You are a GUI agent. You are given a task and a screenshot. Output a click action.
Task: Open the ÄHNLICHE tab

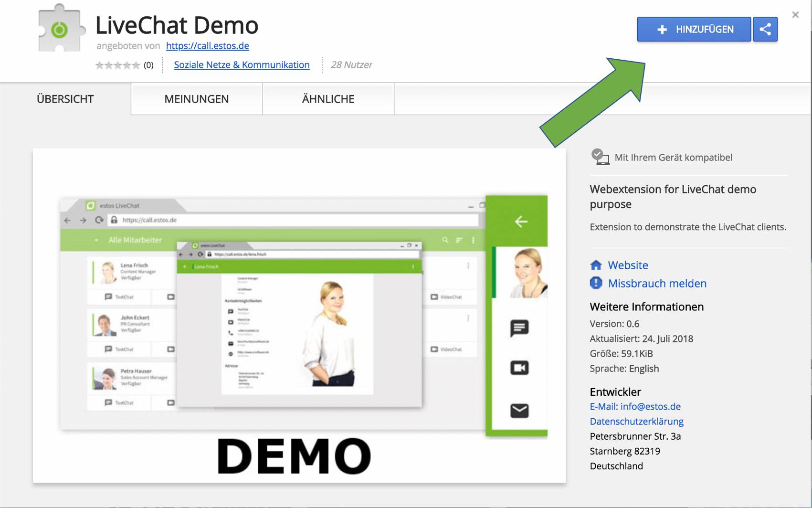(328, 99)
